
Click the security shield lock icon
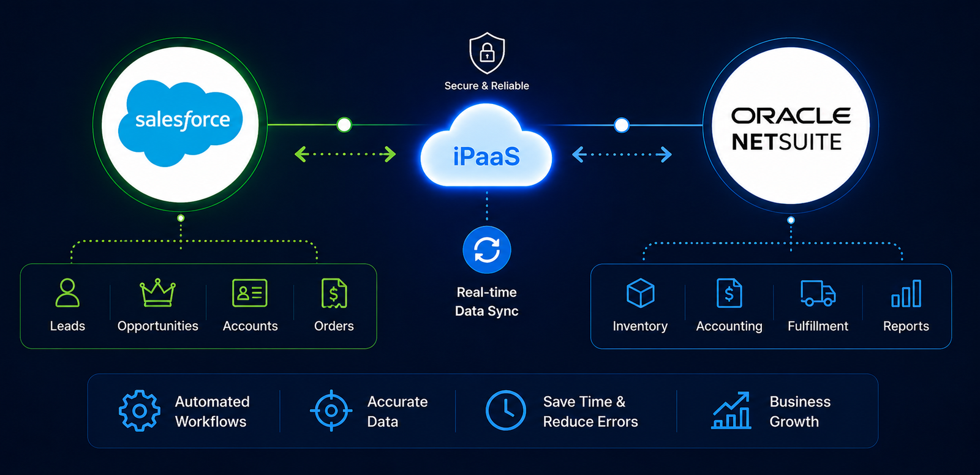tap(487, 53)
